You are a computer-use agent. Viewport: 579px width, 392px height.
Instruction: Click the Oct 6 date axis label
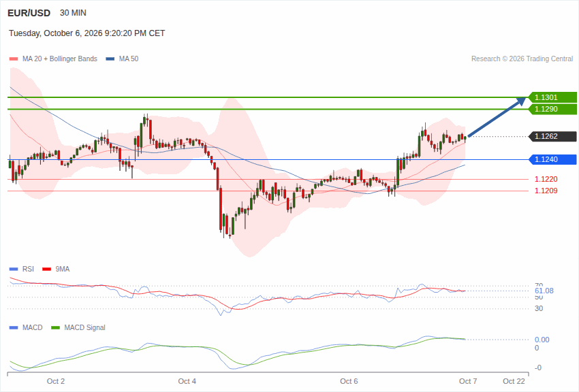point(349,381)
